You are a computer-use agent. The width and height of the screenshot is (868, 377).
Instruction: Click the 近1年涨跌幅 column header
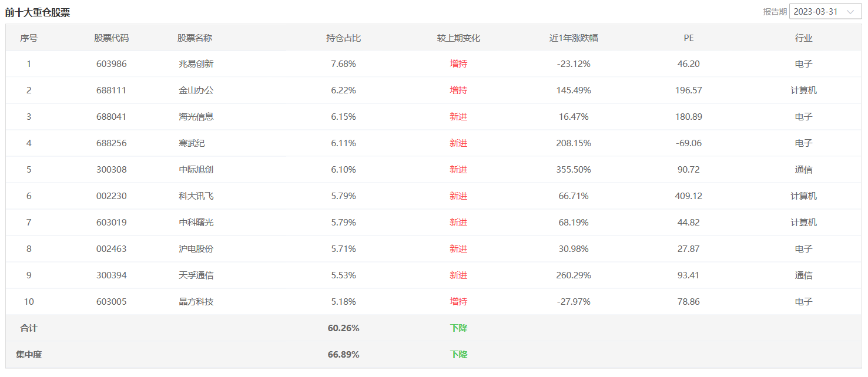[x=574, y=38]
